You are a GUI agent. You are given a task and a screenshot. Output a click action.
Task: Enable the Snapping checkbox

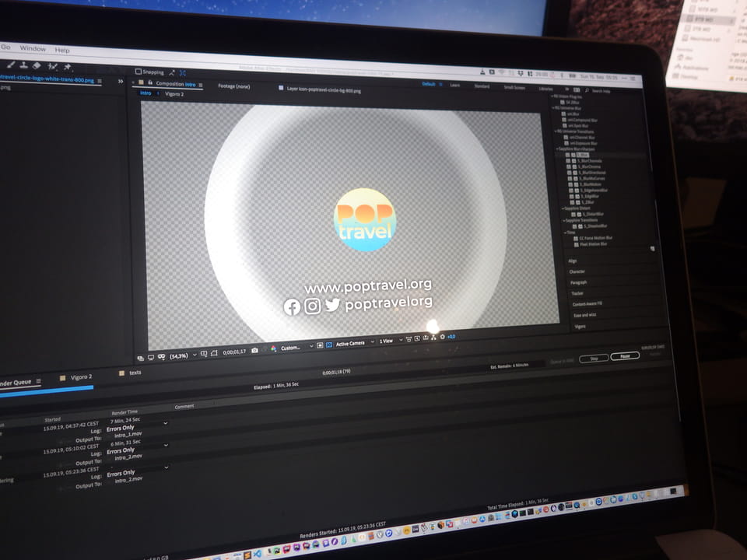coord(139,72)
